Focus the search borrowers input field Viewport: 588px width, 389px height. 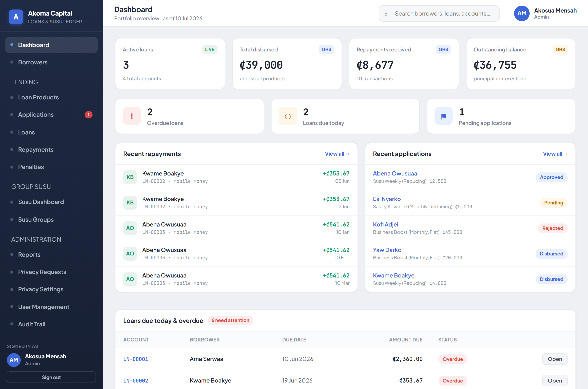[x=439, y=13]
